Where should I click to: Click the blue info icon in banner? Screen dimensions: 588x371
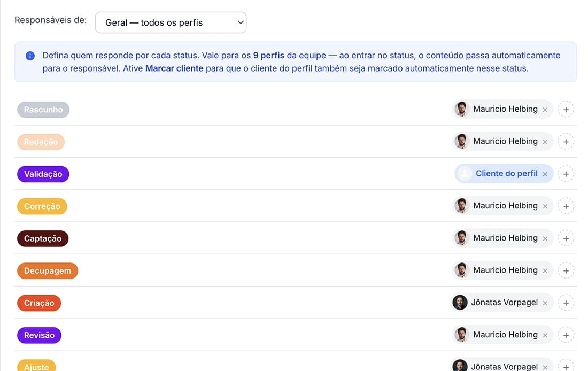pos(30,56)
